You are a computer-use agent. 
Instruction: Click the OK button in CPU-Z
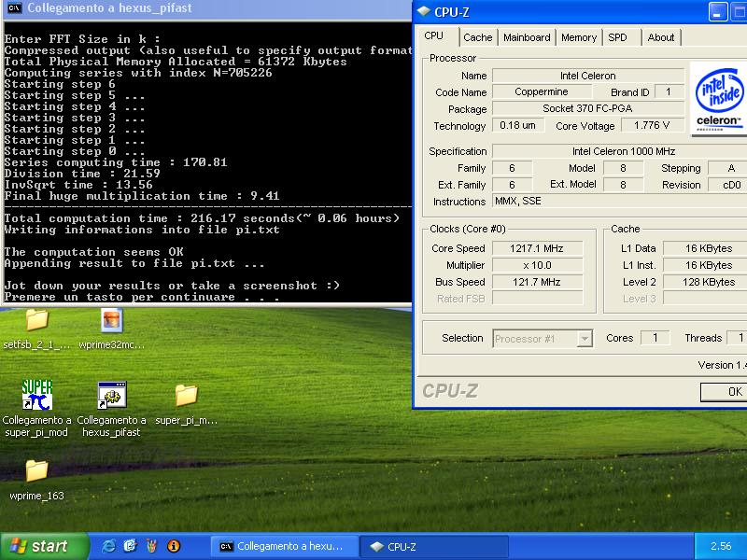click(724, 392)
